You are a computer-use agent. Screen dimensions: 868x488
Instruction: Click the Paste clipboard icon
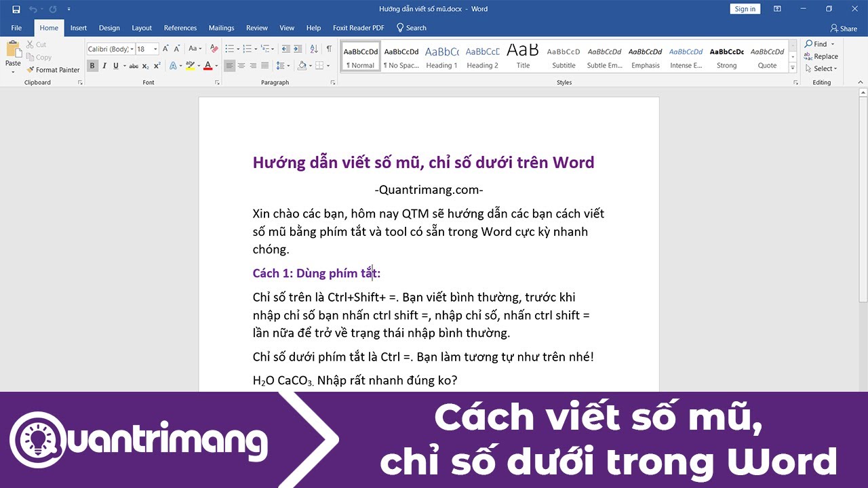(13, 49)
